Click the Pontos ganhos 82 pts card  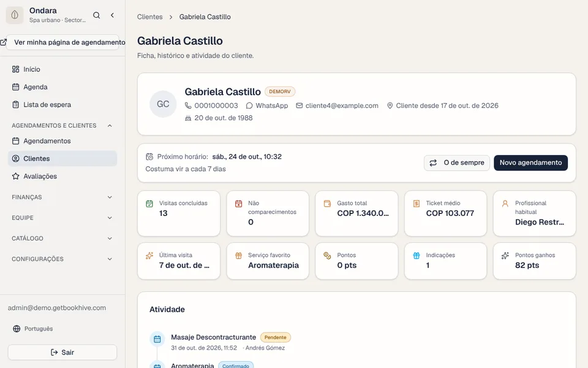(534, 261)
